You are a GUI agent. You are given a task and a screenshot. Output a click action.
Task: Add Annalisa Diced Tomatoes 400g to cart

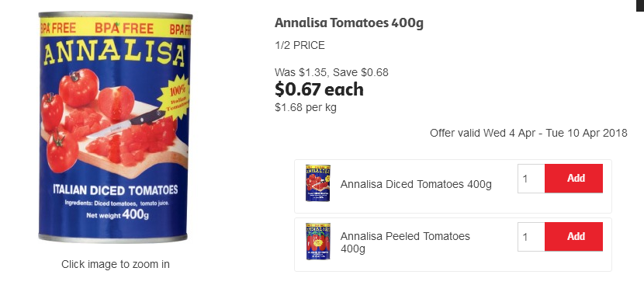[573, 178]
